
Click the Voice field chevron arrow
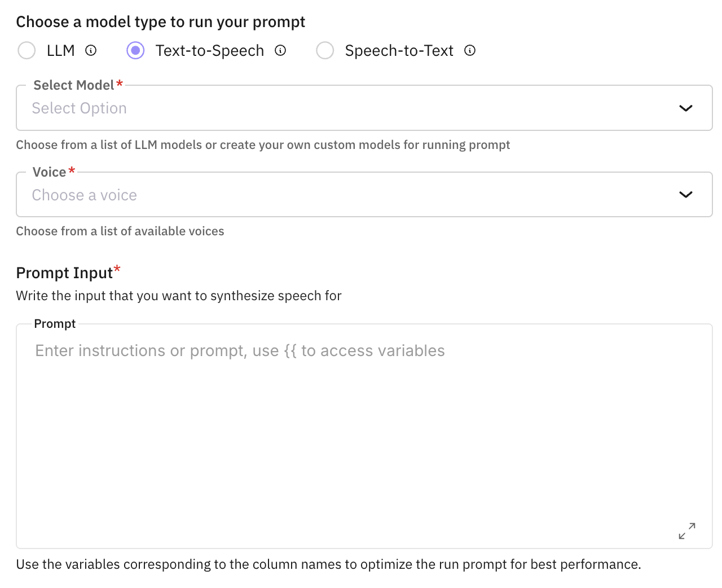tap(686, 194)
